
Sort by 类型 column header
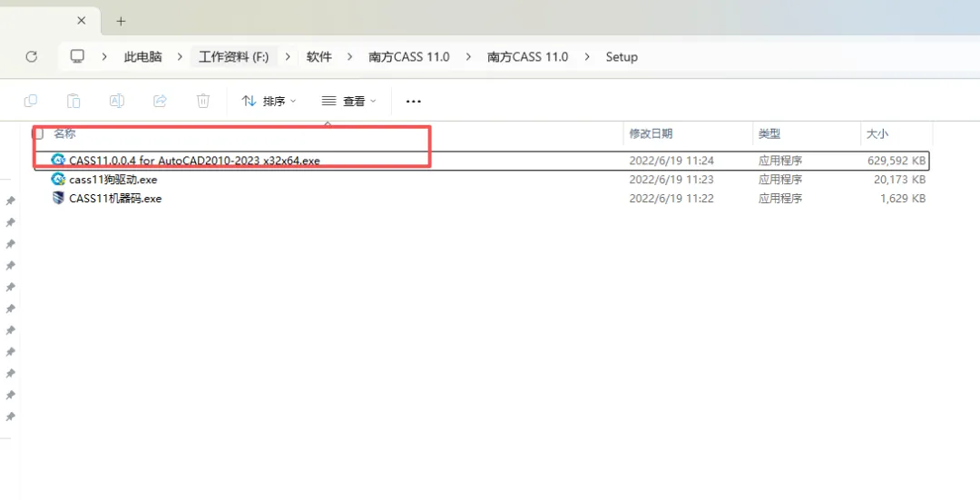point(769,133)
